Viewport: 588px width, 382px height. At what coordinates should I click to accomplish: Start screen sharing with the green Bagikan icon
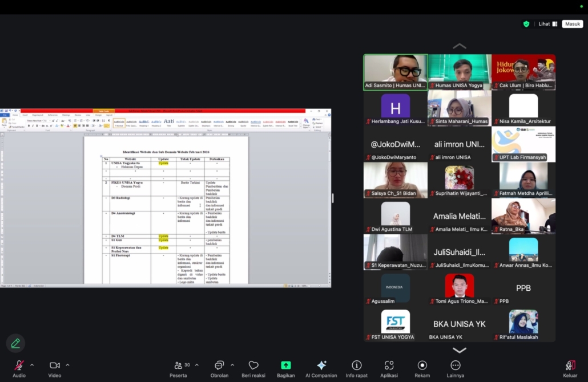pyautogui.click(x=285, y=365)
